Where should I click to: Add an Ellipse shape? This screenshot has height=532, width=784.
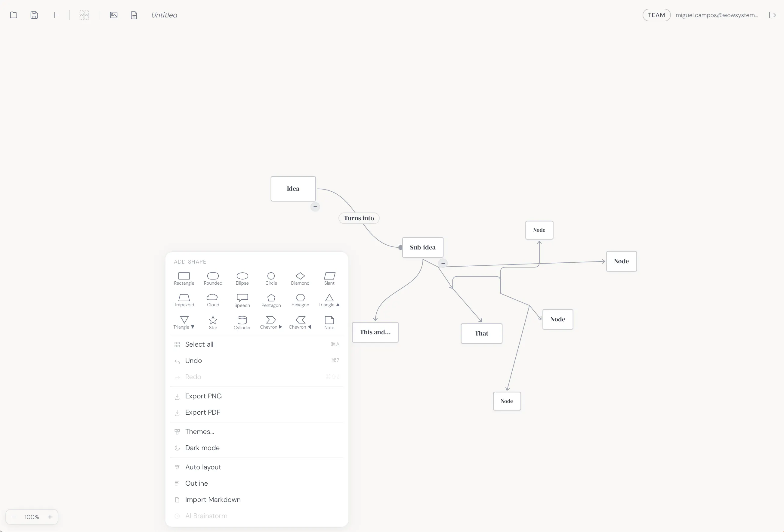[x=242, y=279]
